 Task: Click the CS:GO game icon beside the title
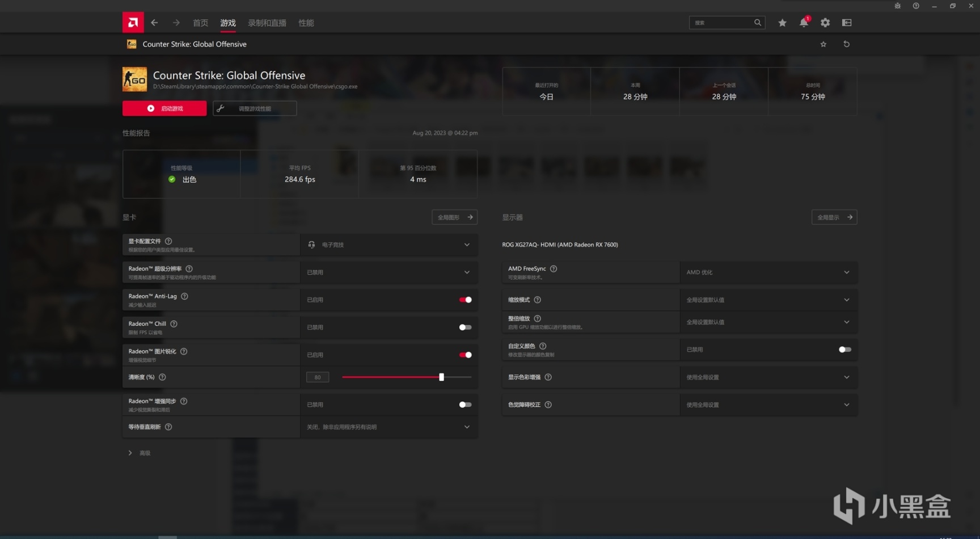coord(134,79)
